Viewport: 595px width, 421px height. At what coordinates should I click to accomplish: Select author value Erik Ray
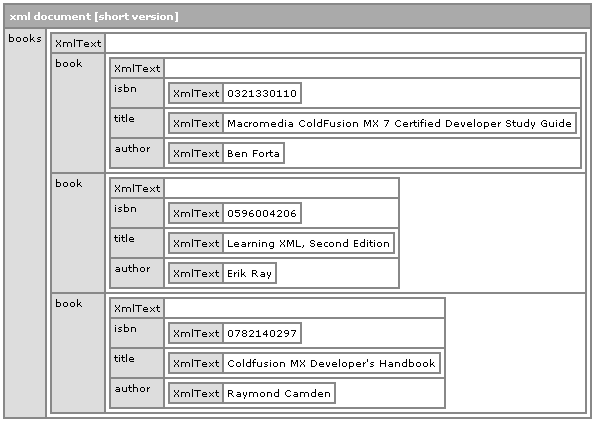click(x=249, y=273)
